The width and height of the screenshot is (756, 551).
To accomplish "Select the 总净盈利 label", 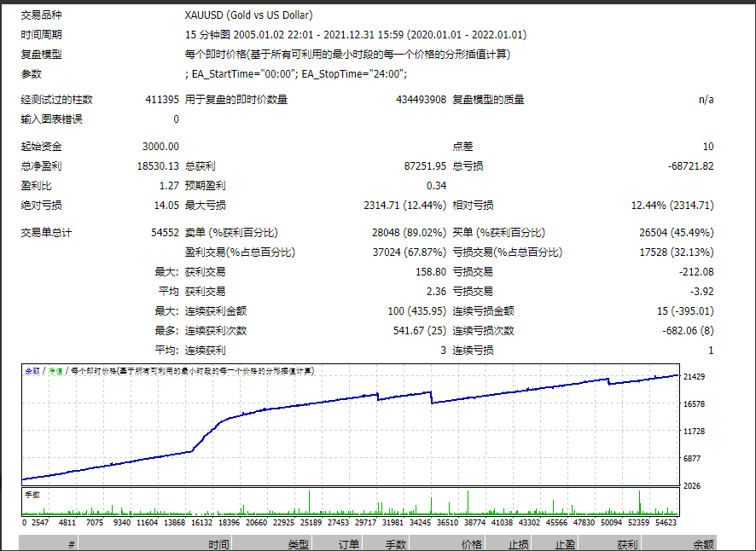I will click(41, 165).
